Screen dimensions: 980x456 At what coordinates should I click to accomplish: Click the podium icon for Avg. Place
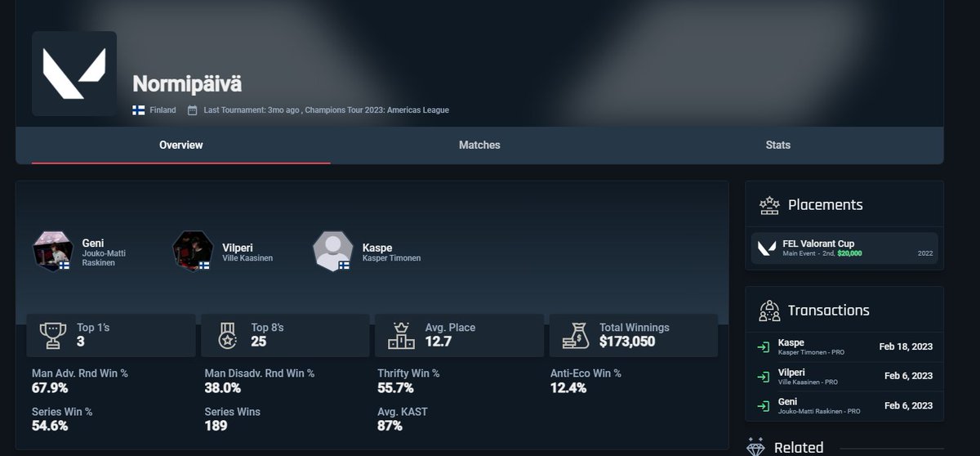pos(401,335)
